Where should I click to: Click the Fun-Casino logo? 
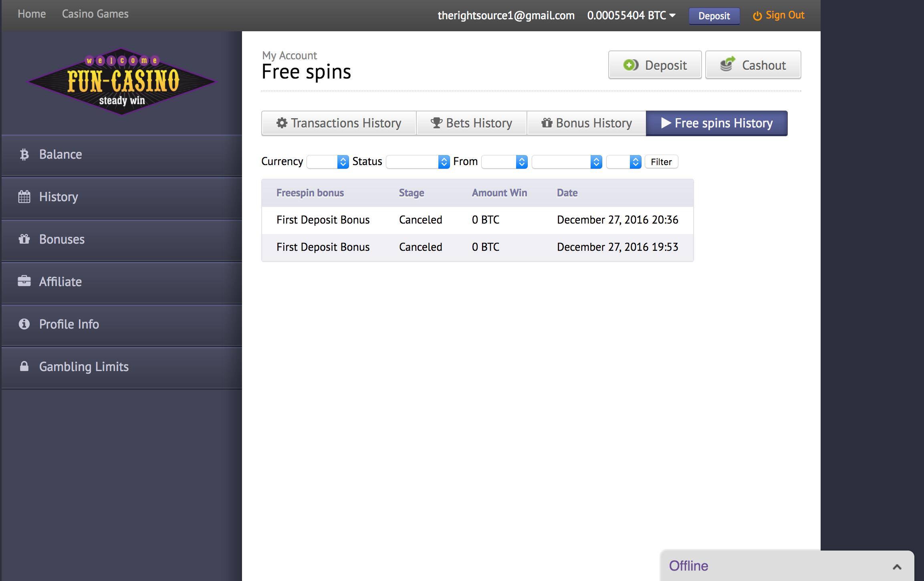[122, 81]
